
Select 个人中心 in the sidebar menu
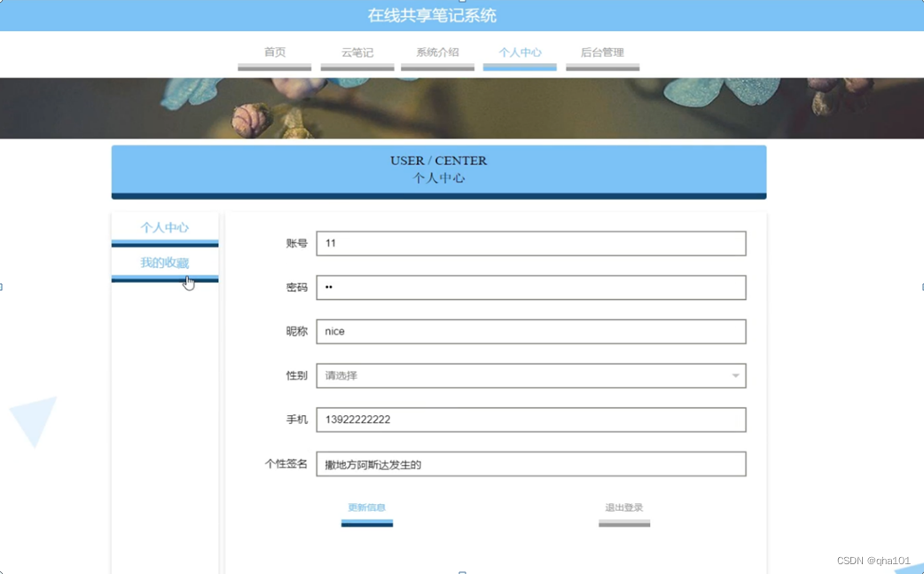164,227
